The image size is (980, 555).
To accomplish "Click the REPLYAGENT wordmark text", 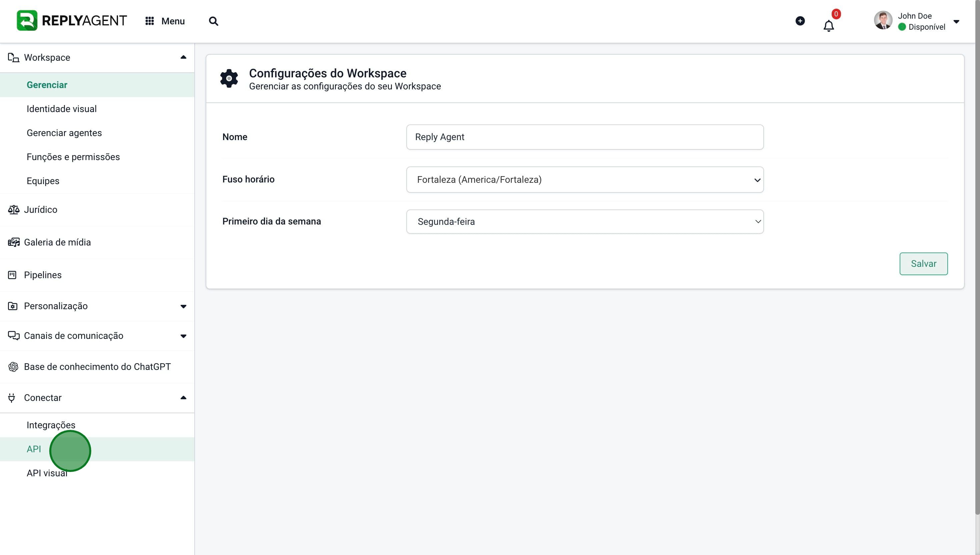I will (x=84, y=21).
